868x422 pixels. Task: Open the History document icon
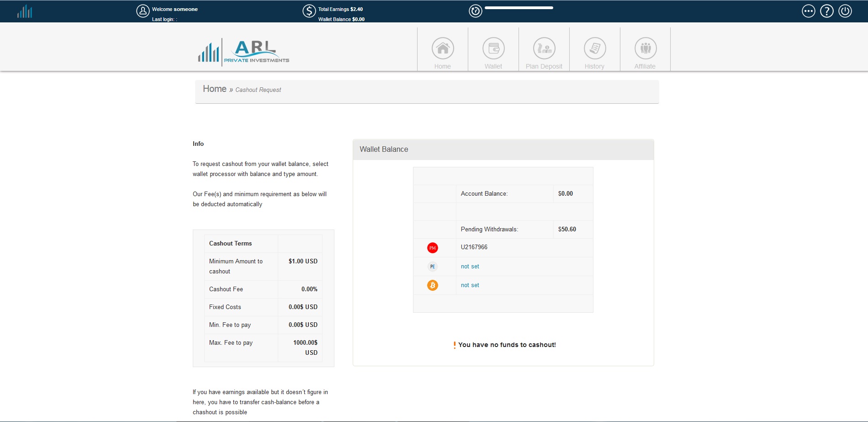click(595, 48)
